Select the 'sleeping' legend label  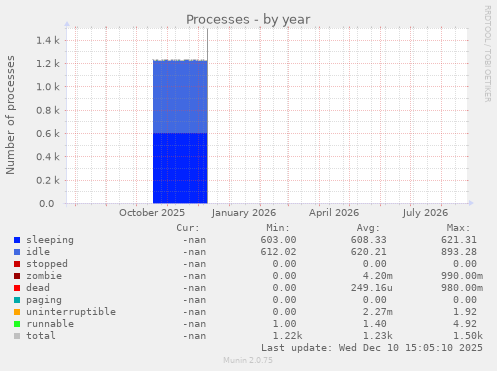click(x=50, y=240)
